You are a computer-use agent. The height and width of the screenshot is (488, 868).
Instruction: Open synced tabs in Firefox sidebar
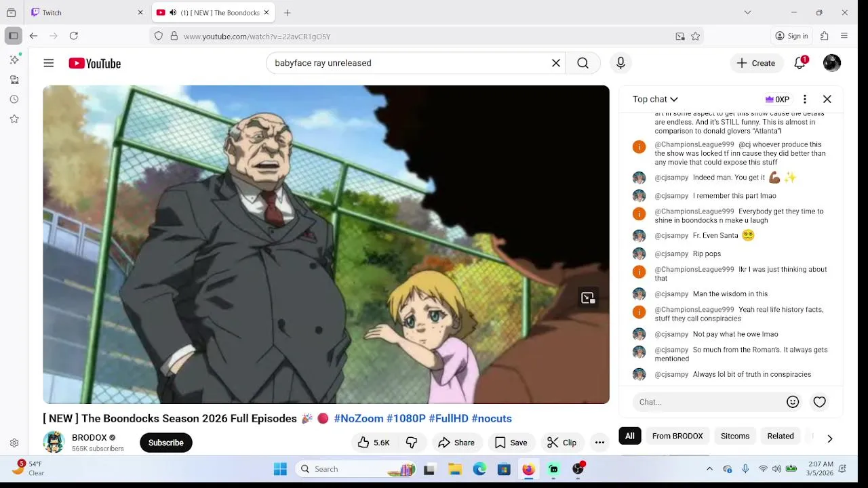pos(14,79)
